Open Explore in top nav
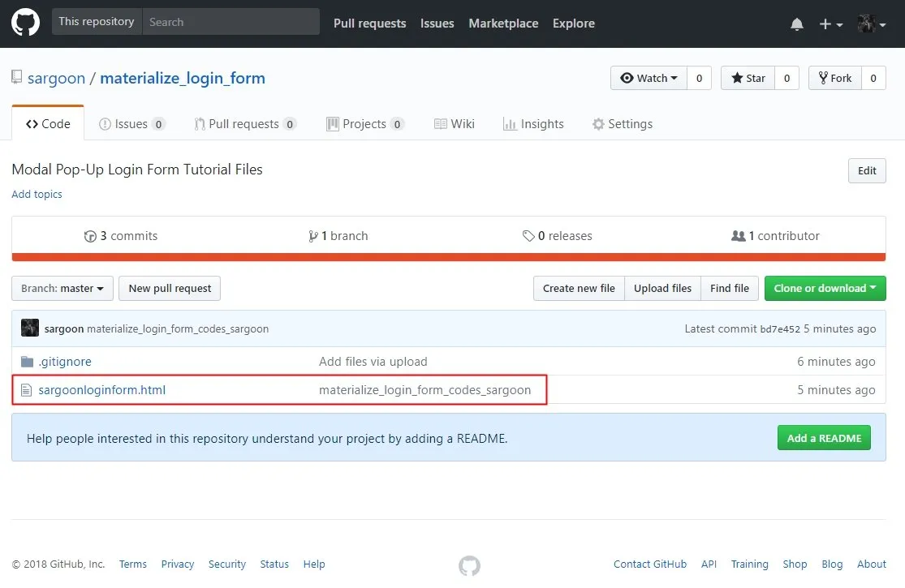This screenshot has height=588, width=905. 574,24
